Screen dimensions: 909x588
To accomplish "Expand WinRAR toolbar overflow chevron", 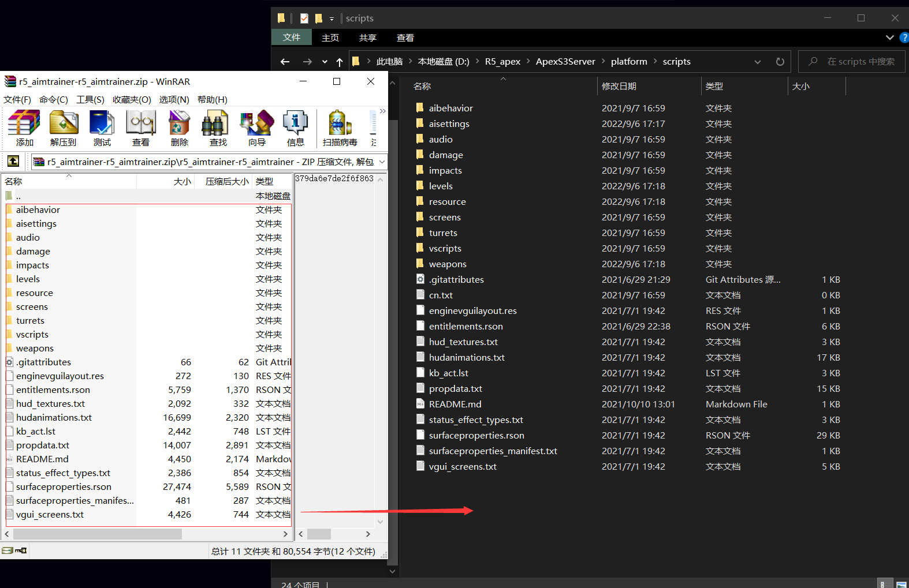I will [x=382, y=111].
